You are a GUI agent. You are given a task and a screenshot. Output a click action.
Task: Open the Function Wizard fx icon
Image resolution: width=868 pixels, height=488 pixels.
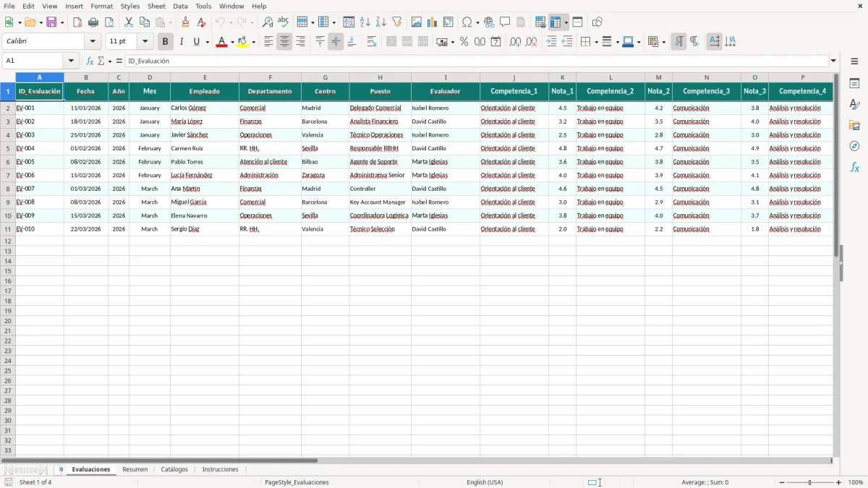(90, 61)
